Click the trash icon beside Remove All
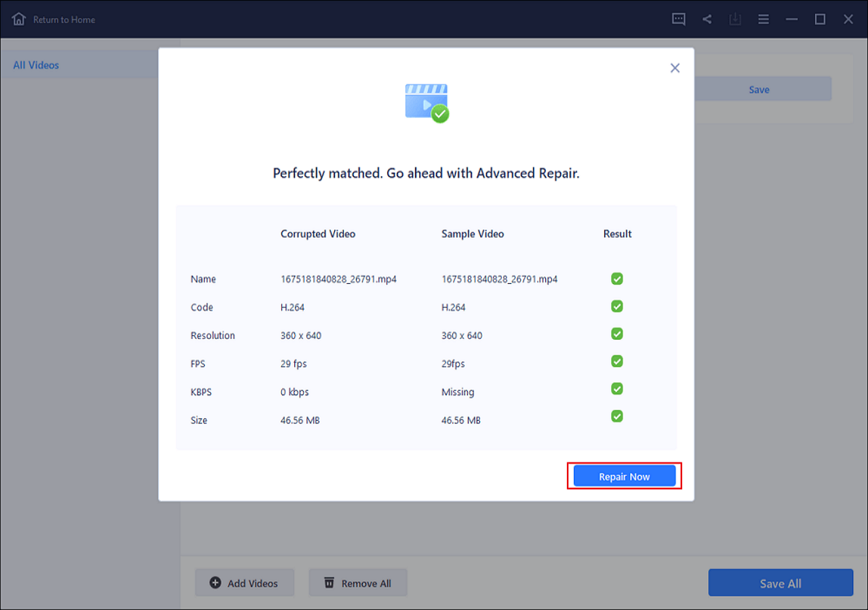 (x=330, y=582)
